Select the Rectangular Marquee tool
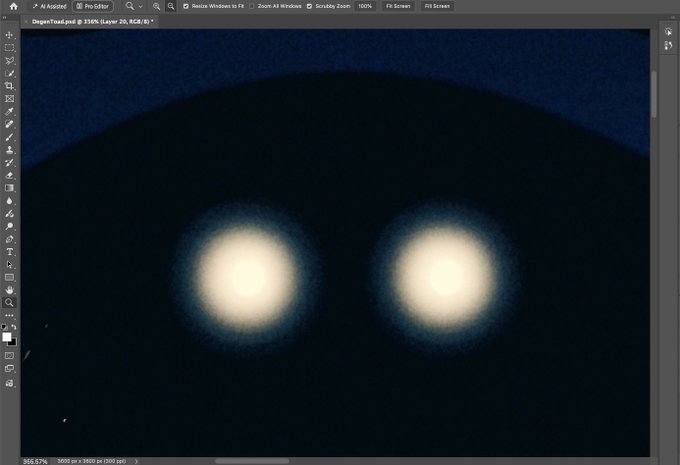 [9, 48]
